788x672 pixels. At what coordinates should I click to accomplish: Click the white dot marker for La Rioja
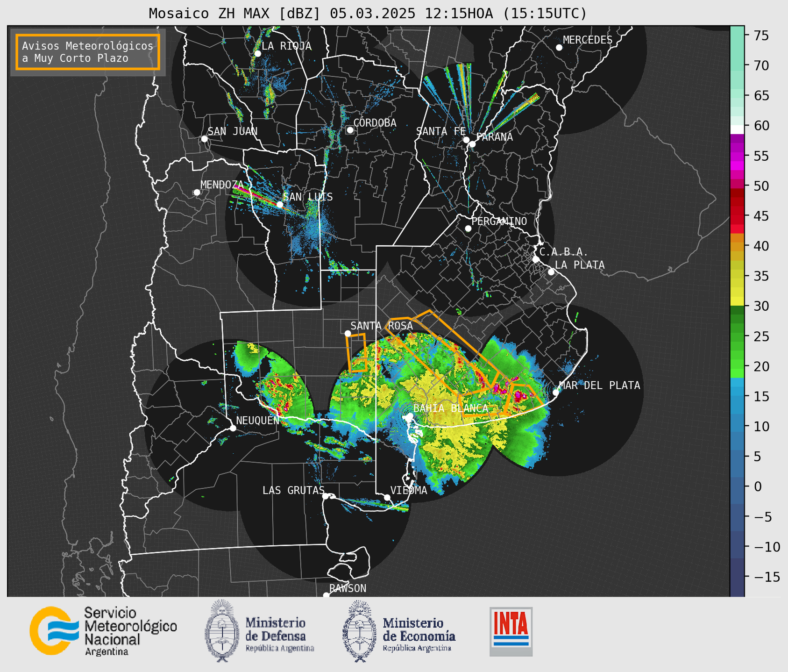pyautogui.click(x=257, y=54)
